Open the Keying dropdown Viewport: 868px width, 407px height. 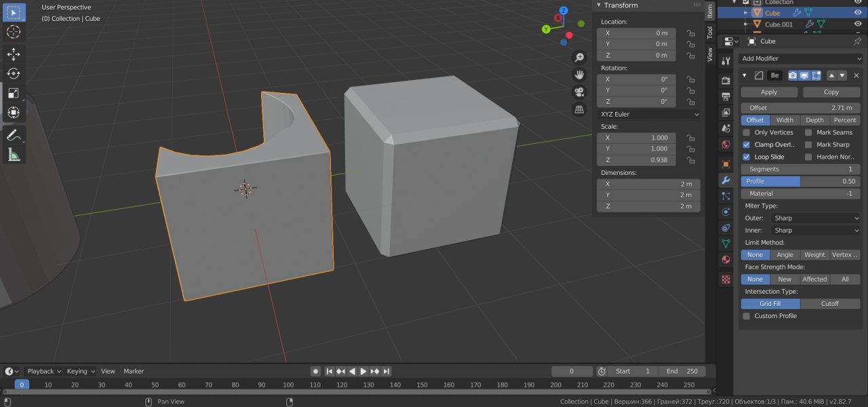(x=81, y=371)
